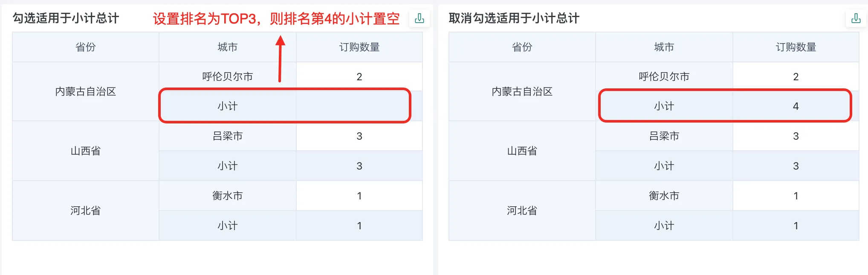Image resolution: width=868 pixels, height=275 pixels.
Task: Click export icon of right table panel
Action: (856, 18)
